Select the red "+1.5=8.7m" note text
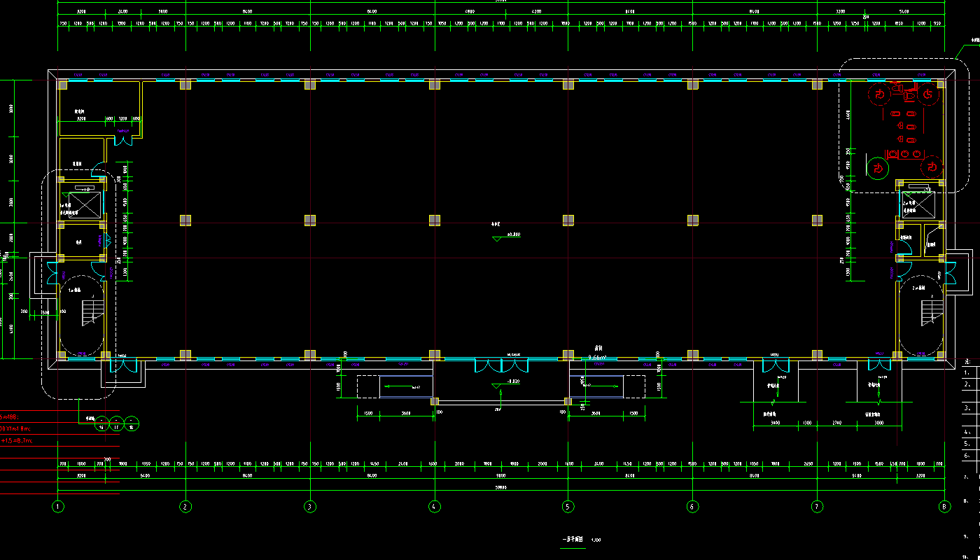The height and width of the screenshot is (560, 980). point(17,441)
